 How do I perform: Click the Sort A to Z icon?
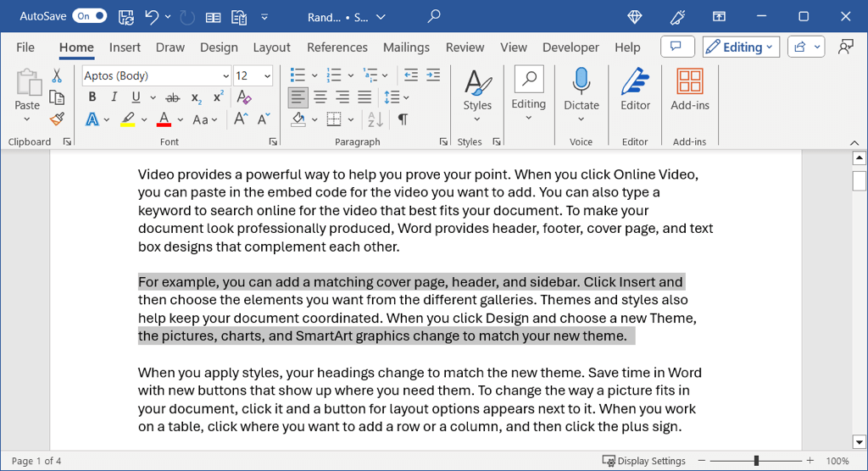point(375,119)
